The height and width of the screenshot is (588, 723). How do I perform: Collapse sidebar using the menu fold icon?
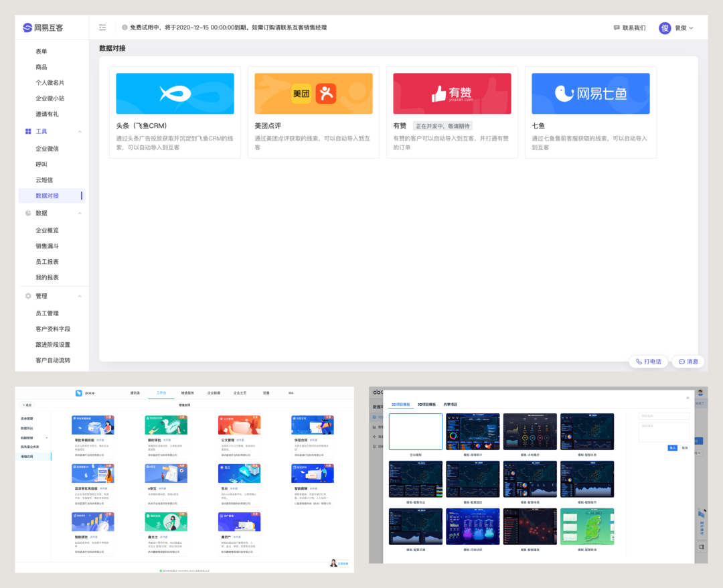point(102,27)
